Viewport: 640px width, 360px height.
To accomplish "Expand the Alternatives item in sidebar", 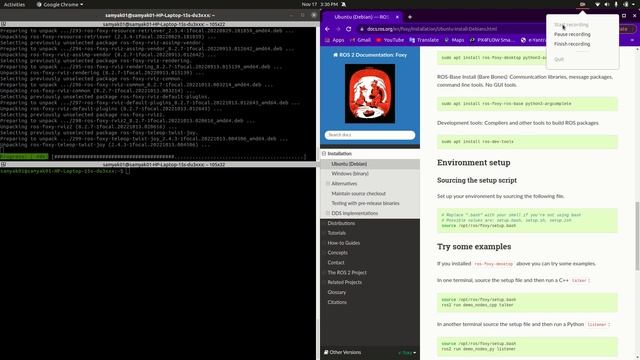I will click(327, 184).
